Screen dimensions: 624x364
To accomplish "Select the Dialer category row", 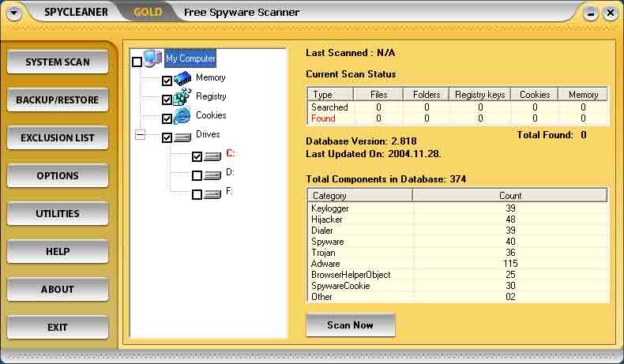I will tap(457, 231).
